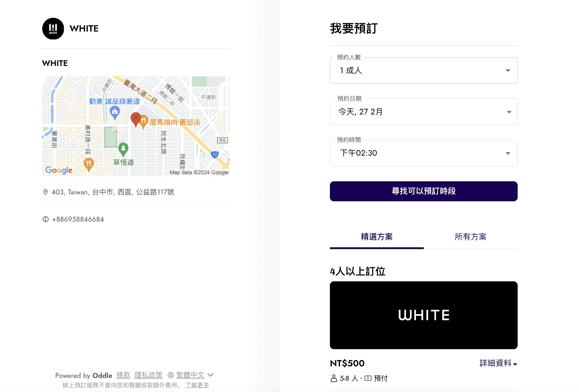This screenshot has width=579, height=392.
Task: Click the Google logo on the map
Action: [59, 170]
